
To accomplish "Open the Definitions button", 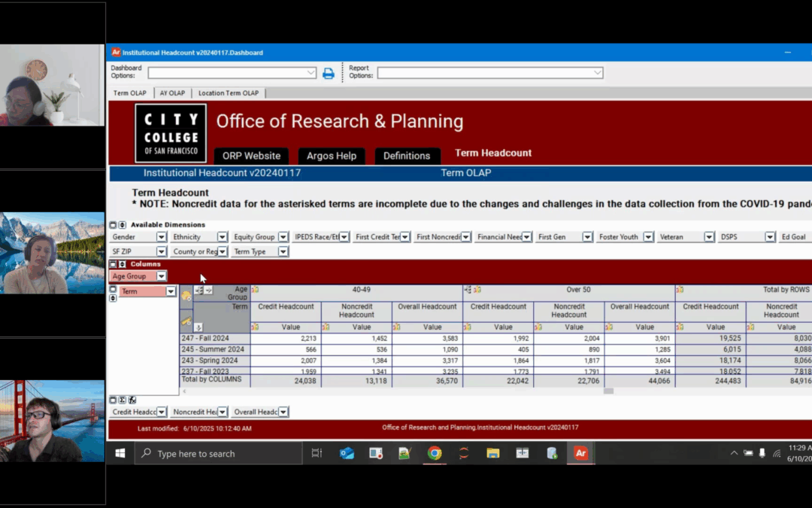I will (x=407, y=156).
